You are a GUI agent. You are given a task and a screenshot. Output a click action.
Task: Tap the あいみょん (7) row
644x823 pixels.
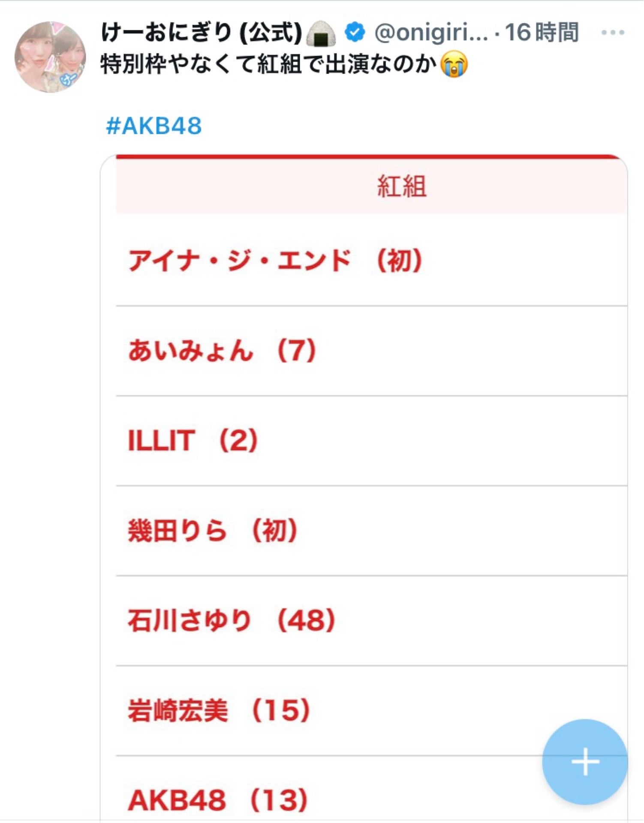click(222, 350)
